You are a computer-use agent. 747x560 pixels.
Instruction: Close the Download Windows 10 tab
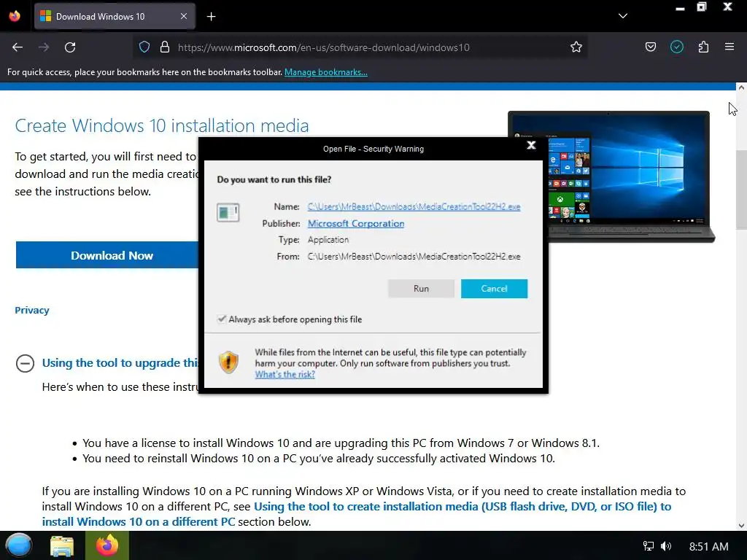click(x=183, y=16)
